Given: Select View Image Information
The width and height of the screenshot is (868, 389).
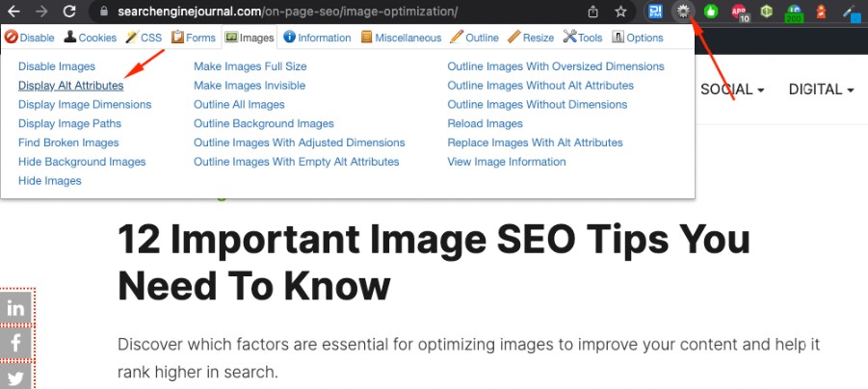Looking at the screenshot, I should click(506, 162).
